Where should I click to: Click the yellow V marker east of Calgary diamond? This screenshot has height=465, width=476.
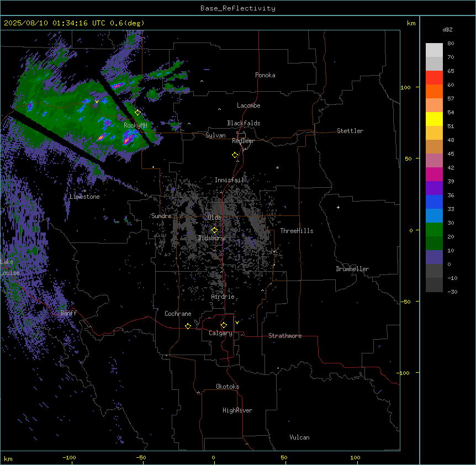click(237, 323)
